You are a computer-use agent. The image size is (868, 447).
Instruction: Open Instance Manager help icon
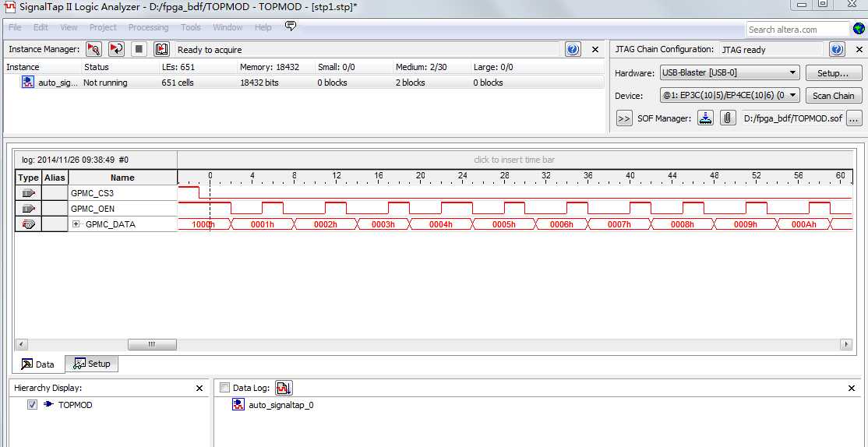(x=573, y=49)
